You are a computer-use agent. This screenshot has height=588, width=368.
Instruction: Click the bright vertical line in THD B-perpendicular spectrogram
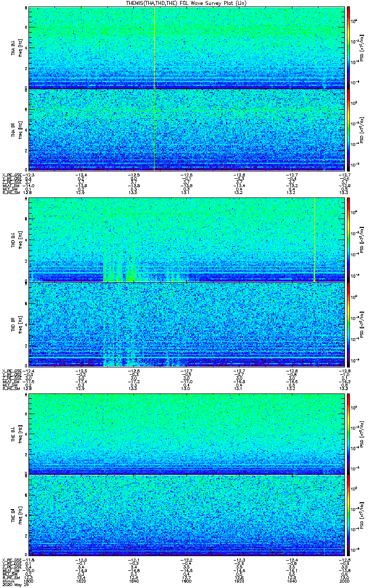coord(314,240)
